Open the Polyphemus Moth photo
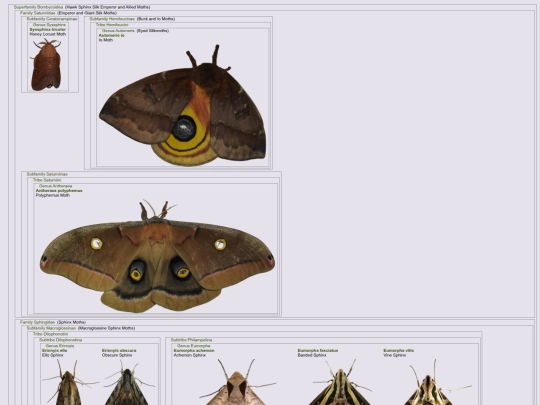The height and width of the screenshot is (405, 540). click(x=157, y=256)
